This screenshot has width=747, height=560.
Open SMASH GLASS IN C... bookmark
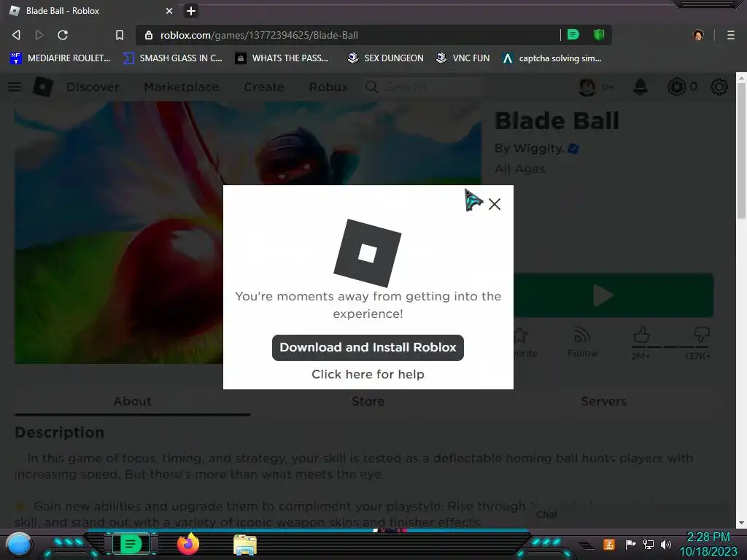click(172, 58)
